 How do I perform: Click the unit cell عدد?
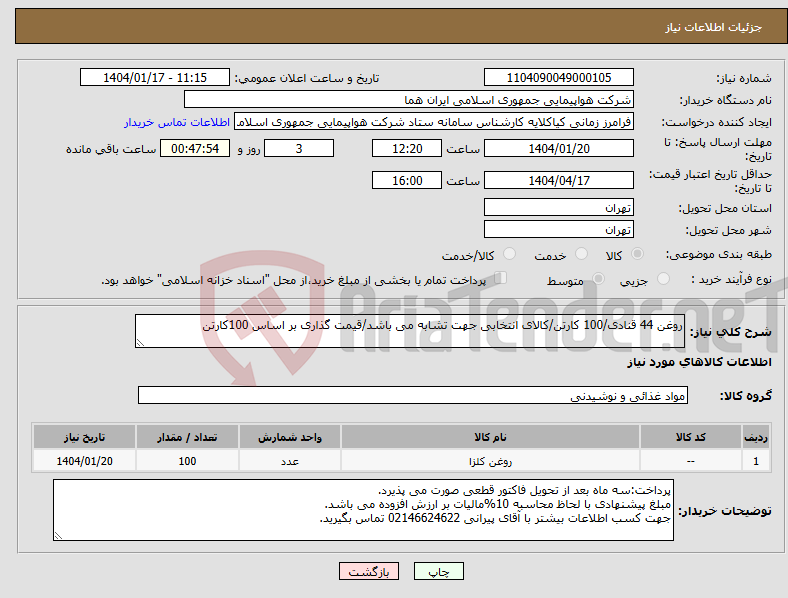[290, 461]
